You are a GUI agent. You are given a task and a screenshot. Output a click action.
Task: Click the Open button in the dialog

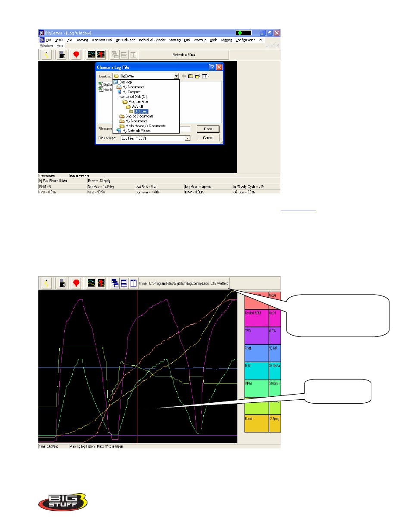(208, 129)
